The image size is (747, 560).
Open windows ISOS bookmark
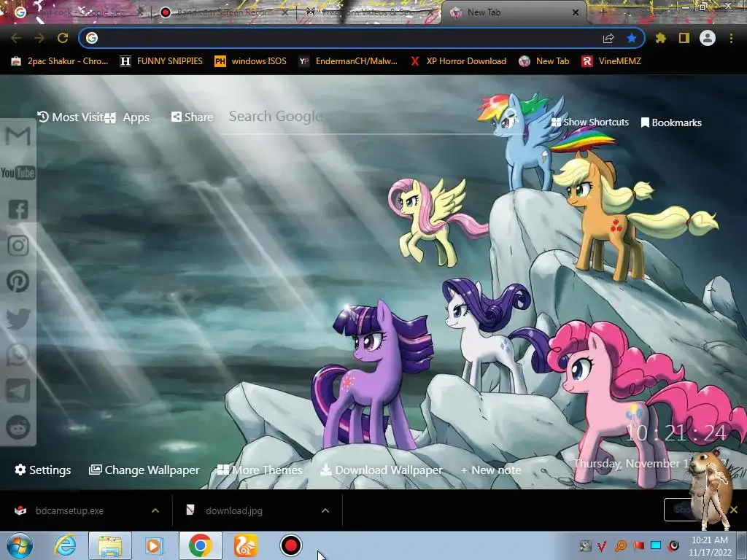pos(251,61)
